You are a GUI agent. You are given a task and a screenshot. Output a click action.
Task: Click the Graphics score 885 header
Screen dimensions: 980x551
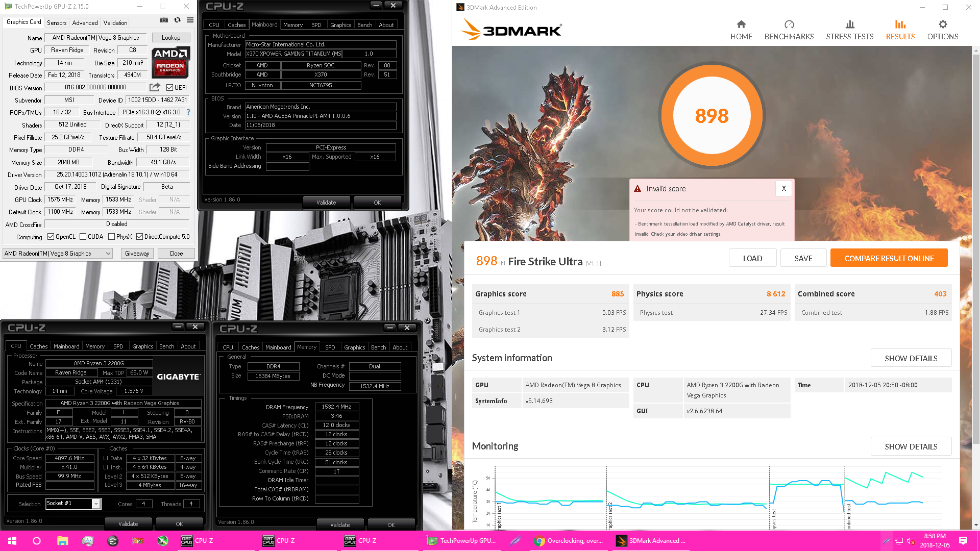point(550,294)
